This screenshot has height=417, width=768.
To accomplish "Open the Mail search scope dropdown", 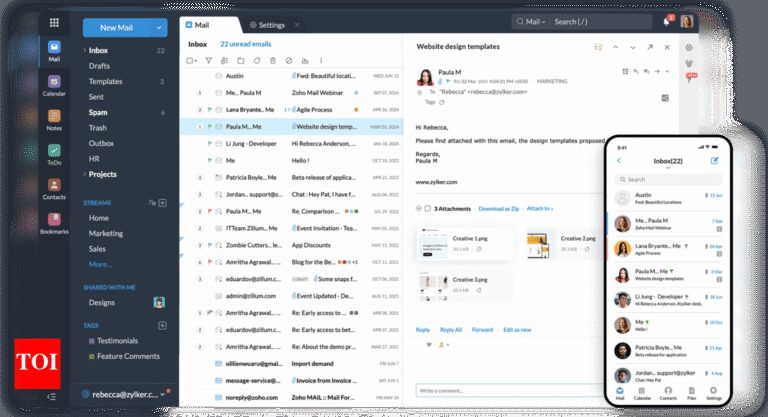I will point(534,22).
